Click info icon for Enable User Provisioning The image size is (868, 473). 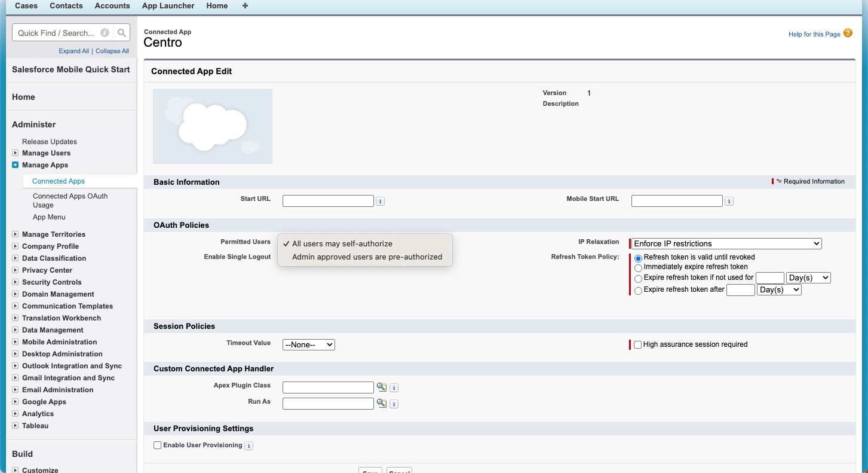pyautogui.click(x=249, y=445)
